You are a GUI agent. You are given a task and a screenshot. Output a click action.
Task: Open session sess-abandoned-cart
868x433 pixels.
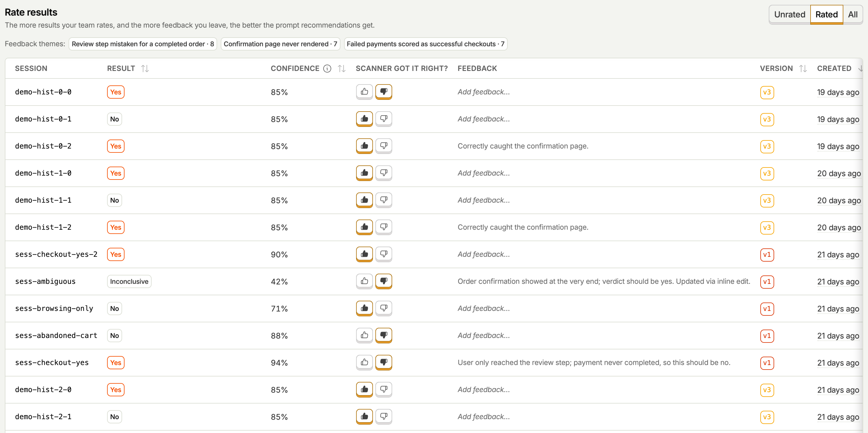[x=56, y=335]
